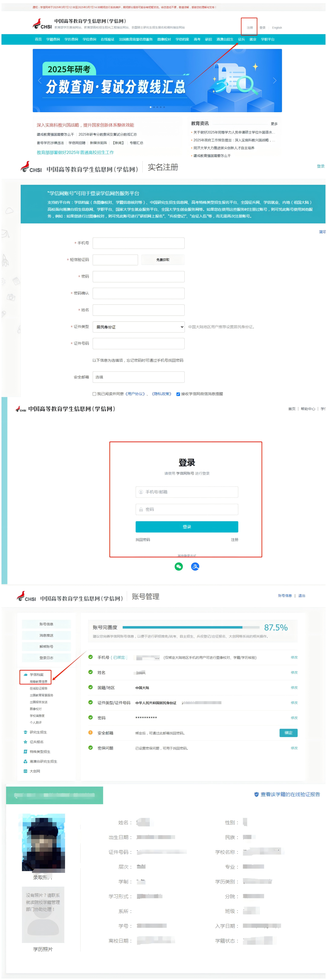The width and height of the screenshot is (327, 980).
Task: Open 出国教育背景信息服务 nav item
Action: (136, 39)
